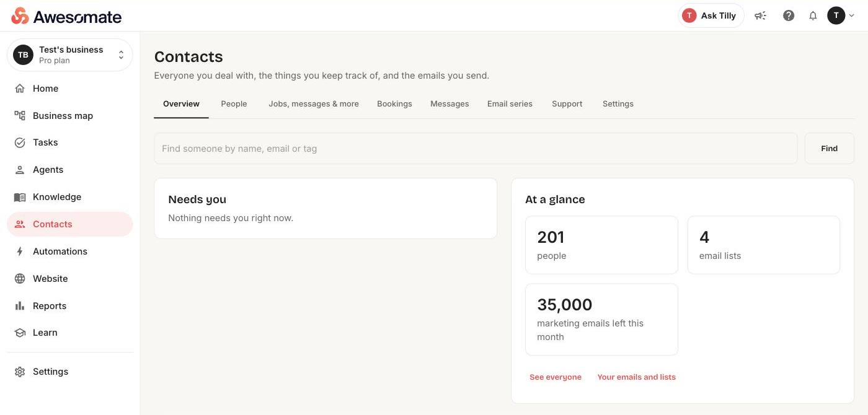The image size is (868, 415).
Task: Open the Email series tab
Action: point(510,104)
